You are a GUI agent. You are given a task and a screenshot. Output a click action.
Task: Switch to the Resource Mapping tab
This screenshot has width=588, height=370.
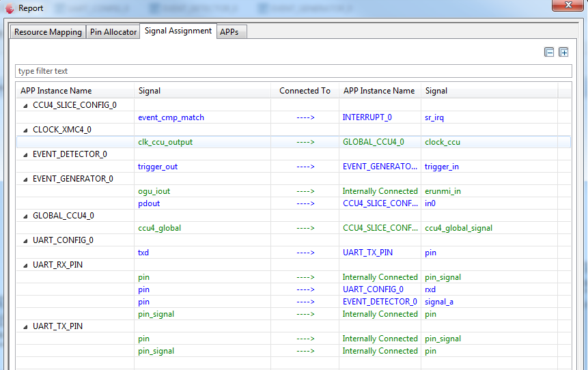coord(48,32)
